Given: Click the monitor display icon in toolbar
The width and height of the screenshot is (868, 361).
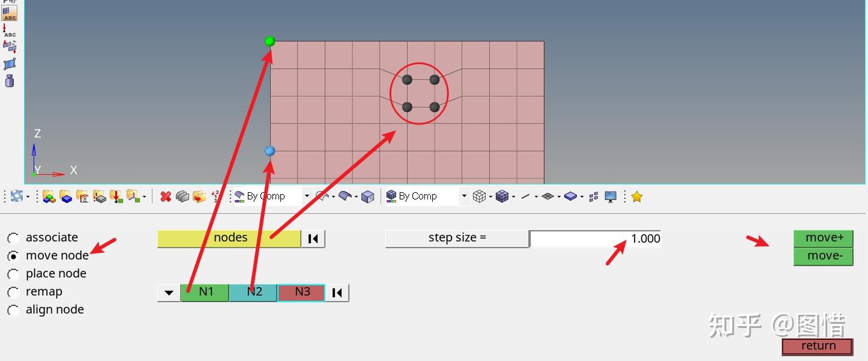Looking at the screenshot, I should coord(611,196).
